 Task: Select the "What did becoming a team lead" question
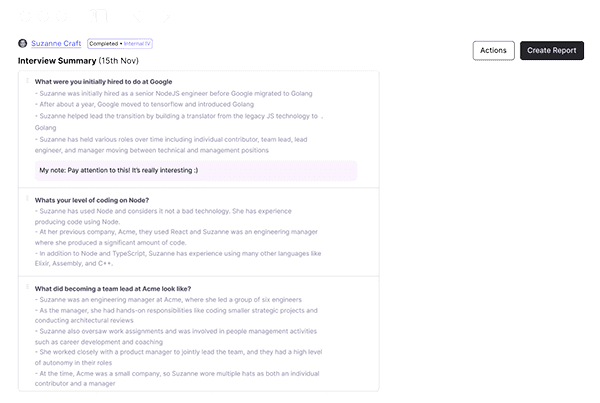pyautogui.click(x=114, y=289)
